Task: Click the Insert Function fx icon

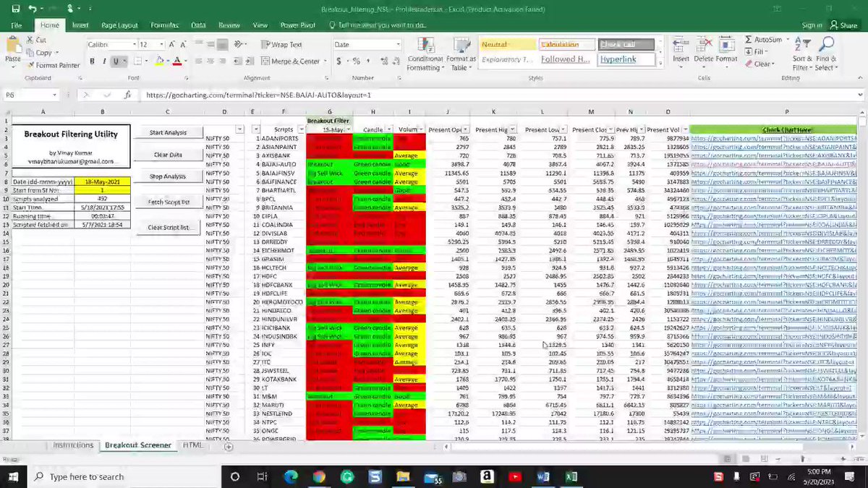Action: [x=127, y=95]
